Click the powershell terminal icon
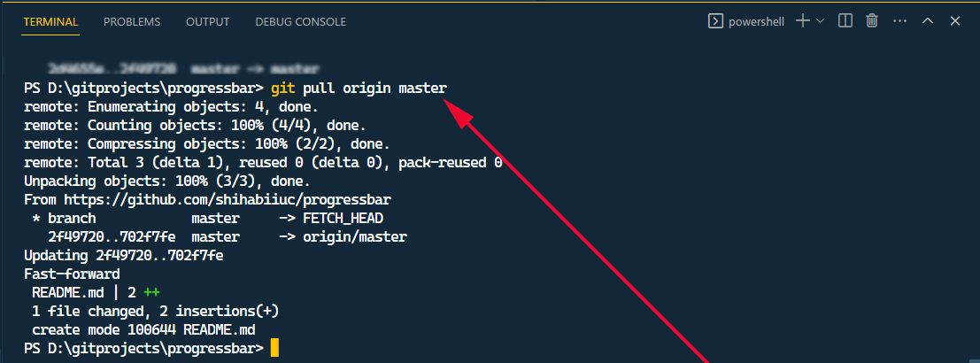 (715, 21)
